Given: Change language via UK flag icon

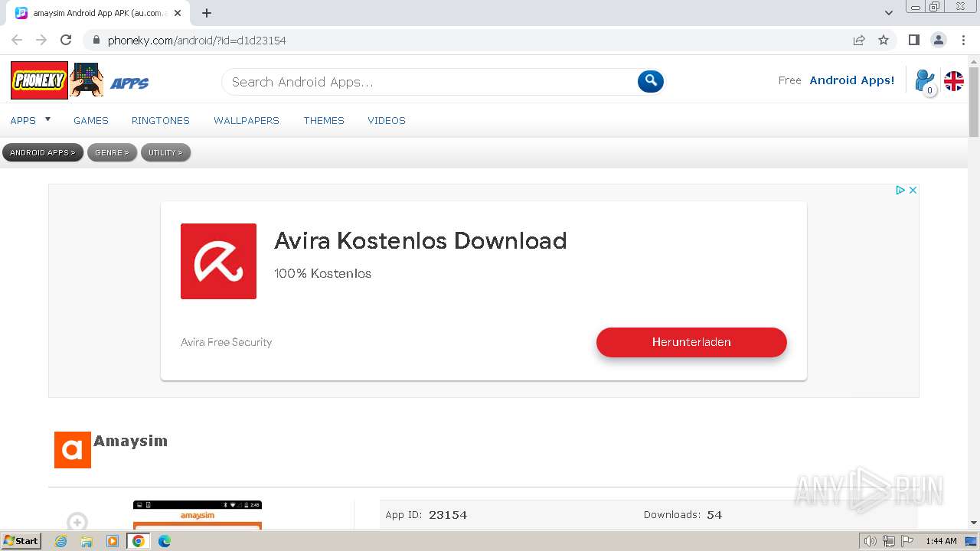Looking at the screenshot, I should coord(953,81).
